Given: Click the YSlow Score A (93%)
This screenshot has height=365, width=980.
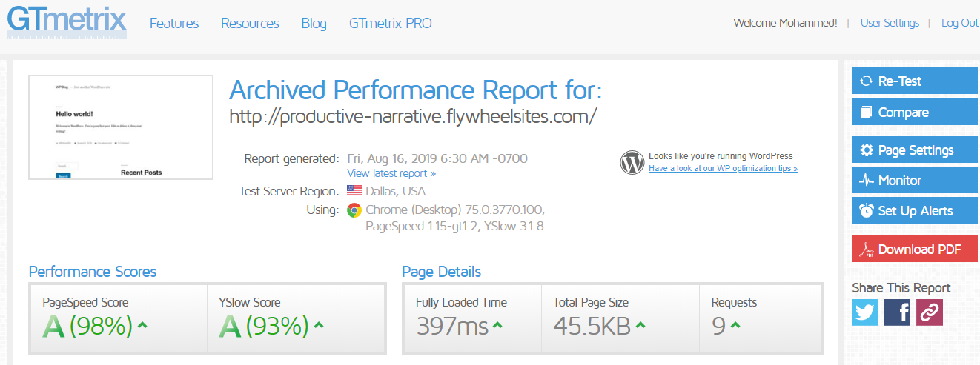Looking at the screenshot, I should [264, 326].
